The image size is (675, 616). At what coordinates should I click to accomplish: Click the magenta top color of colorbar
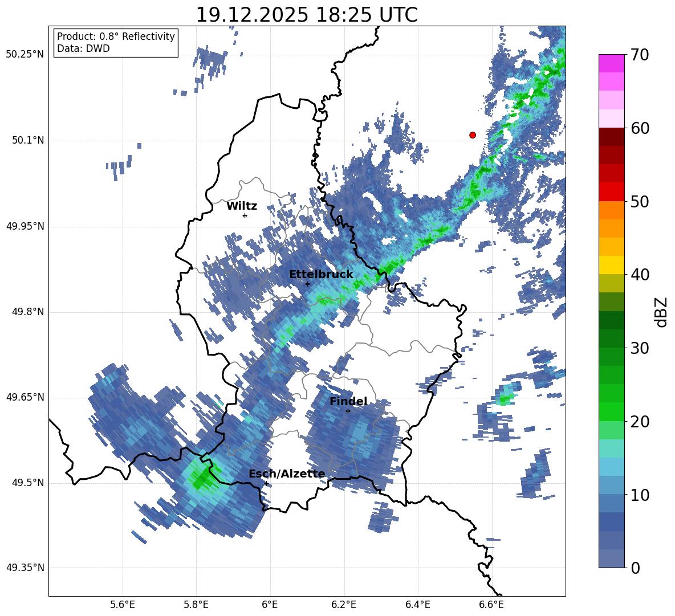[611, 63]
